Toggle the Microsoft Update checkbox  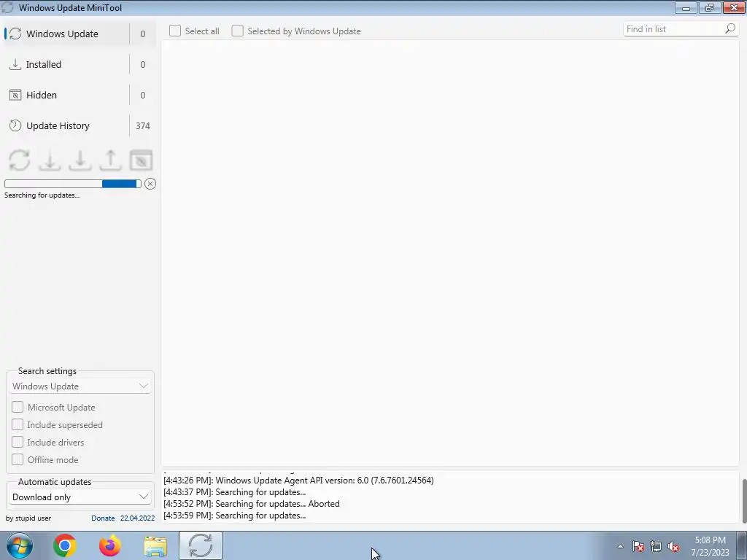click(18, 407)
